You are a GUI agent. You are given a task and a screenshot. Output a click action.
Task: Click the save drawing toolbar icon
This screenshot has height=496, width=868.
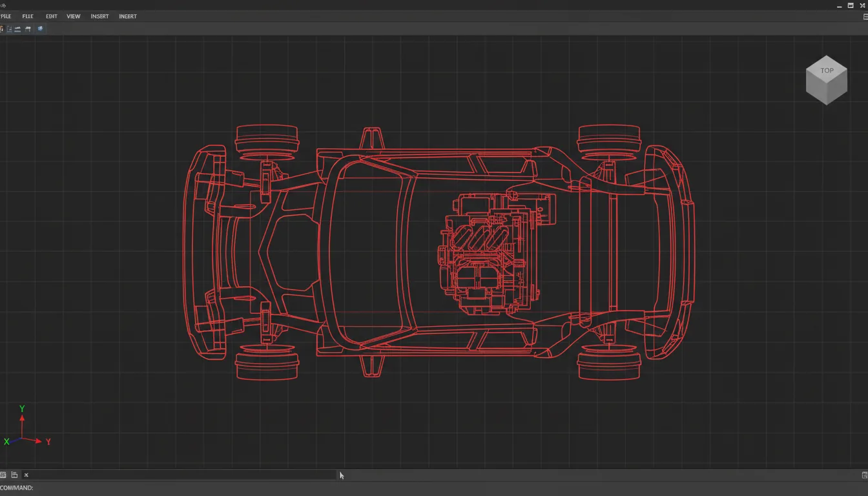17,28
